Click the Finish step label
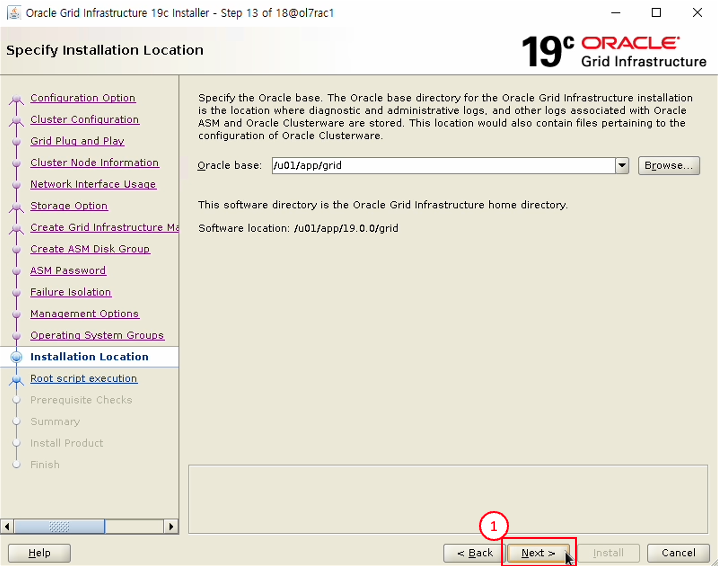The width and height of the screenshot is (718, 566). [45, 464]
